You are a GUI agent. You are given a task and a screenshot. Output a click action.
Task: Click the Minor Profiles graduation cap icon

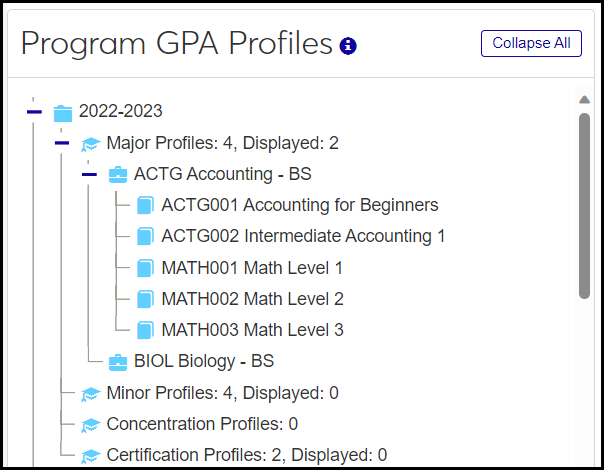(x=90, y=393)
